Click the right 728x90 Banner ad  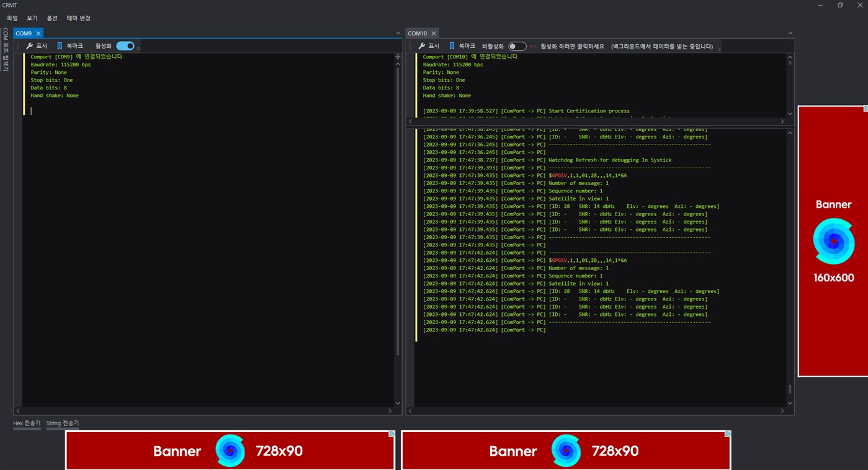tap(566, 450)
